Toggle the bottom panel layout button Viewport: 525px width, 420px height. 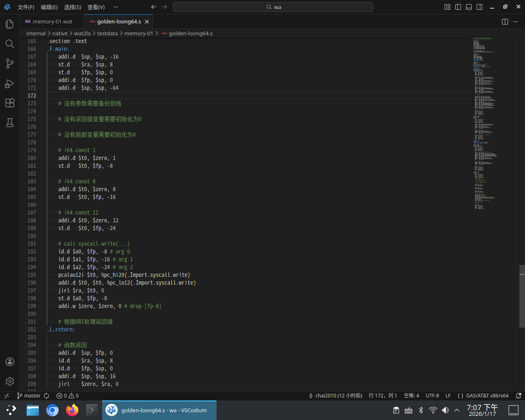coord(469,7)
